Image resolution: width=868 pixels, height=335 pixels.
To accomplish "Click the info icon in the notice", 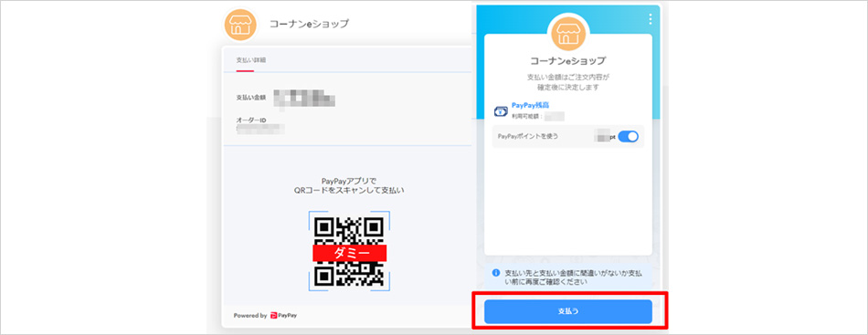I will coord(496,273).
